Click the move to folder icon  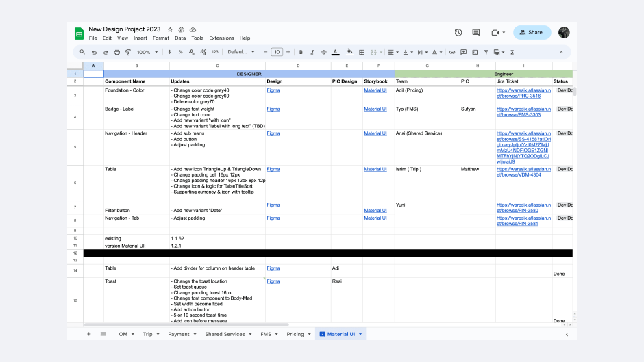pos(181,29)
